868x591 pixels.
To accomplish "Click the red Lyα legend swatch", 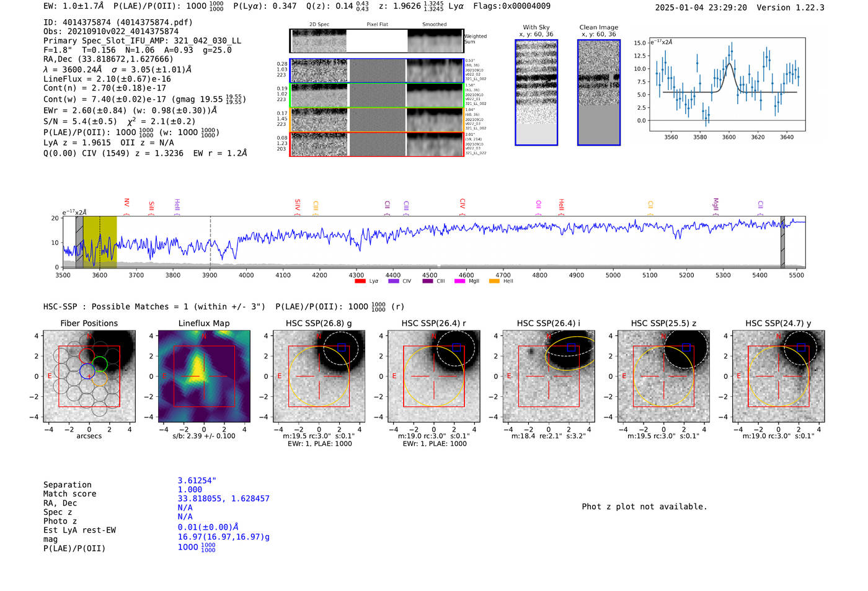I will pos(360,282).
